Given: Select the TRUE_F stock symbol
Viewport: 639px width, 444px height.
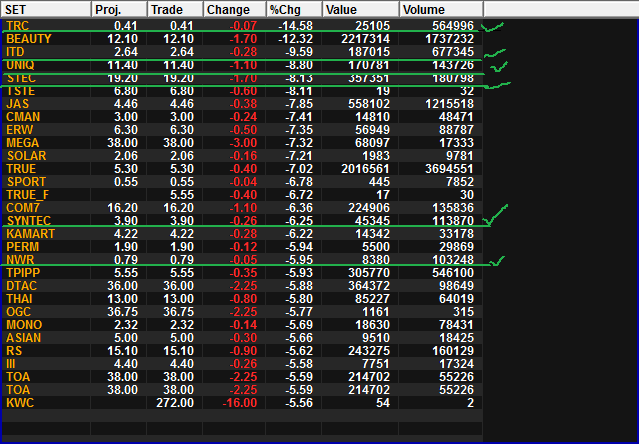Looking at the screenshot, I should coord(27,195).
